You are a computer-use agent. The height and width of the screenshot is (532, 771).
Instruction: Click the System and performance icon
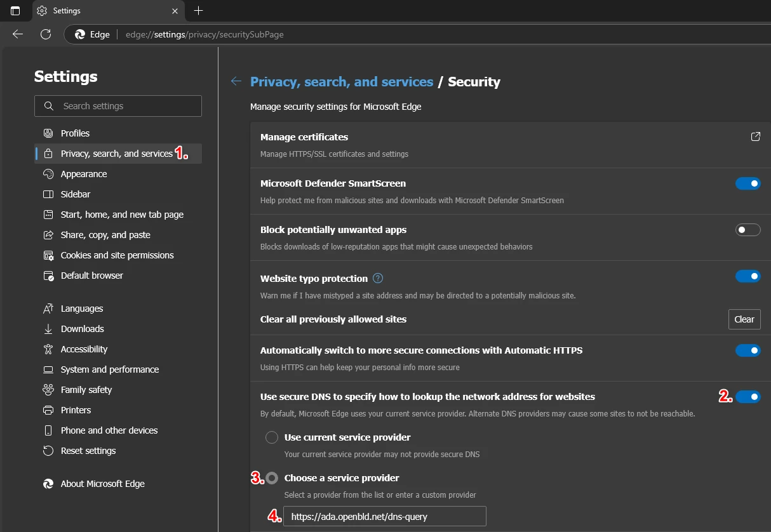(48, 369)
